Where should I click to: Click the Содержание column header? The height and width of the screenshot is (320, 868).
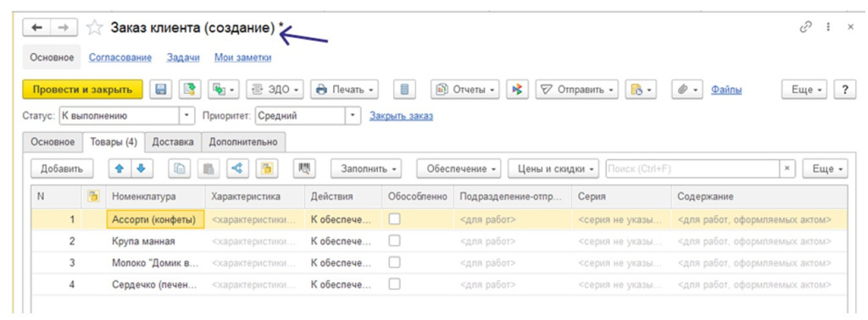pos(759,196)
